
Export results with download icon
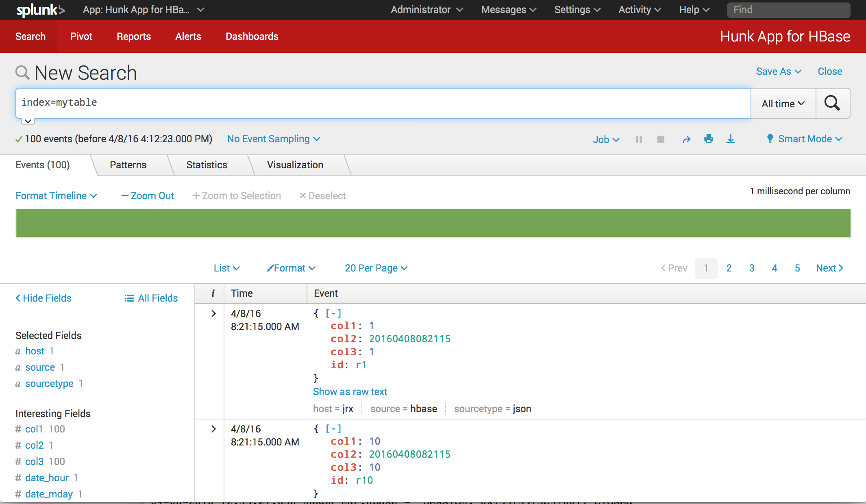click(x=731, y=139)
